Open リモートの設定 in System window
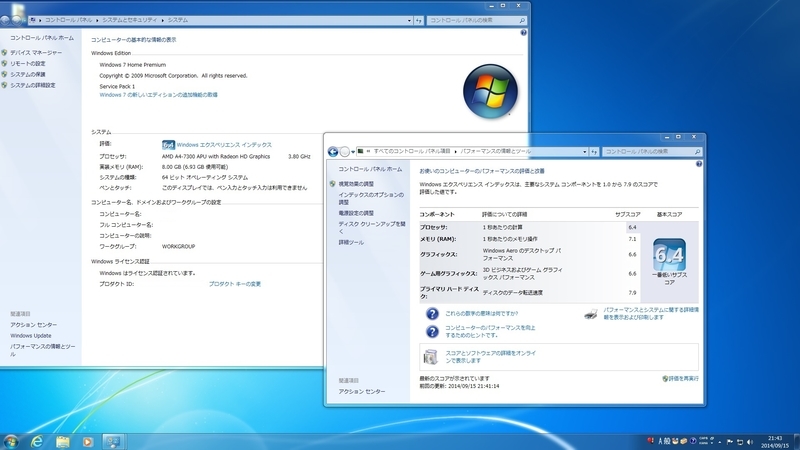The image size is (800, 450). point(28,64)
